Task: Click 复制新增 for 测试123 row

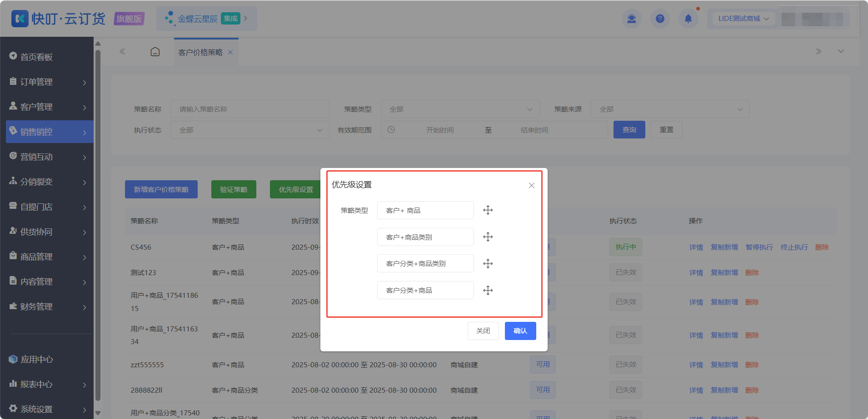Action: coord(724,273)
